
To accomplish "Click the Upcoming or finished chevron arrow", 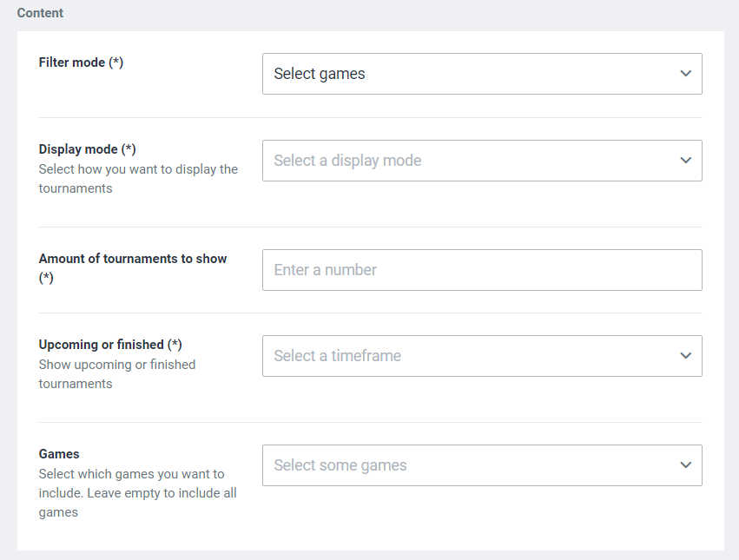I will point(685,356).
